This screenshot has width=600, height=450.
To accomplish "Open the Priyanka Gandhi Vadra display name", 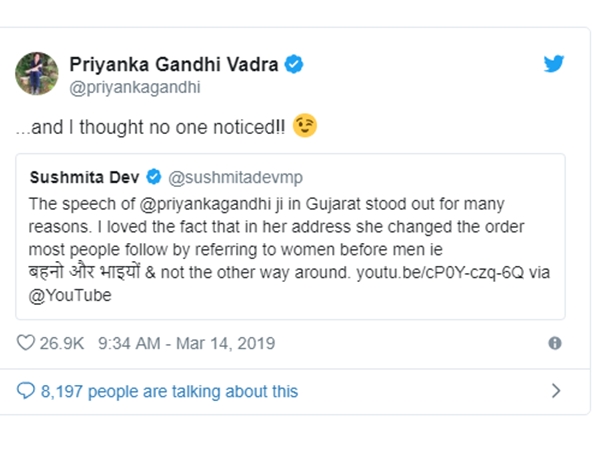I will coord(175,63).
